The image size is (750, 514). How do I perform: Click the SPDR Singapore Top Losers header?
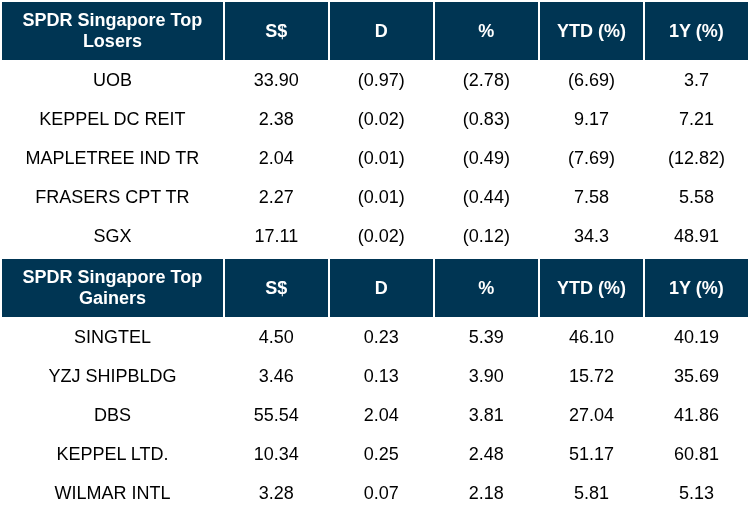(112, 31)
